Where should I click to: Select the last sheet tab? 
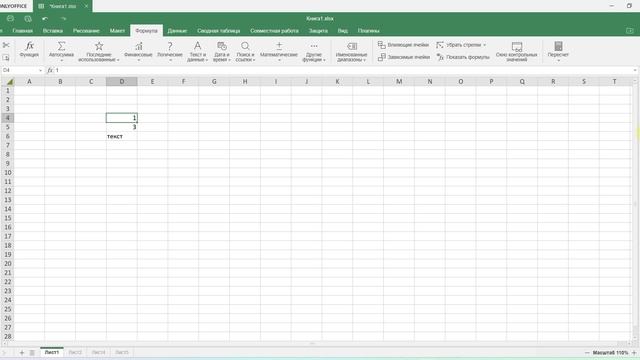pyautogui.click(x=122, y=352)
